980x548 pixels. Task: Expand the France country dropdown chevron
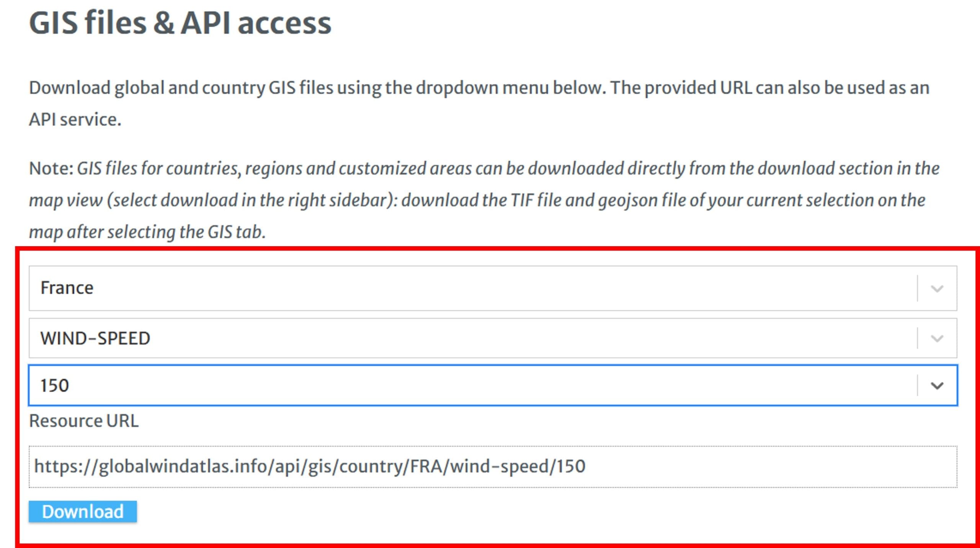coord(937,288)
